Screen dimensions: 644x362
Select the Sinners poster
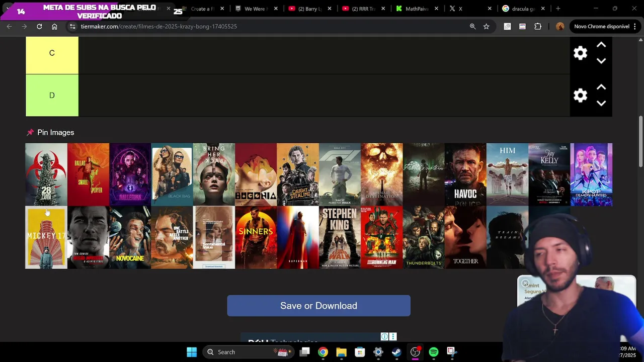256,237
